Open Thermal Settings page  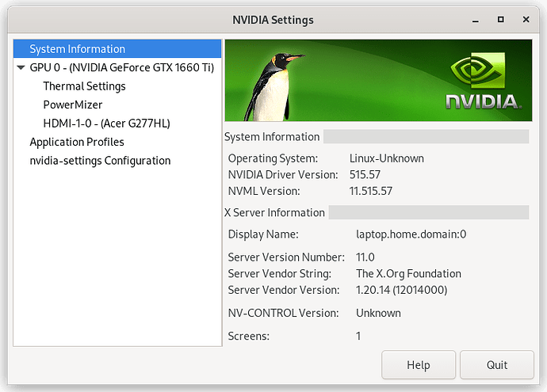click(x=84, y=86)
